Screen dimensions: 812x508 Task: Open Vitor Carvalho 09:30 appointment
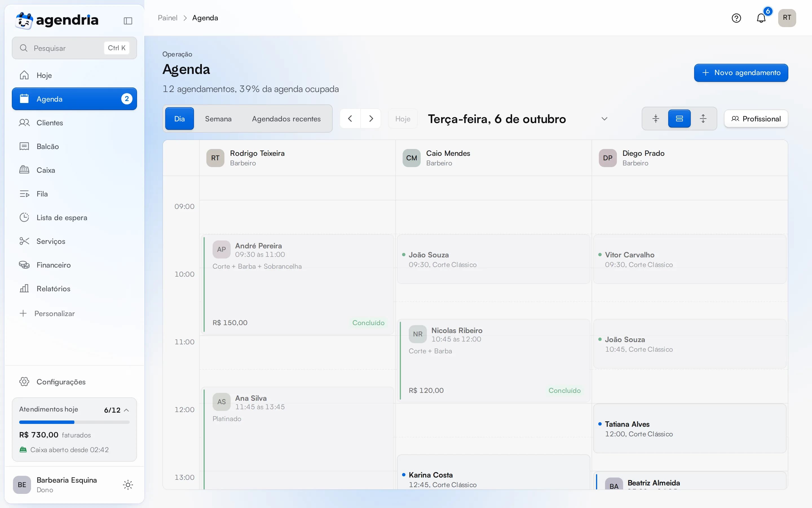pyautogui.click(x=690, y=259)
